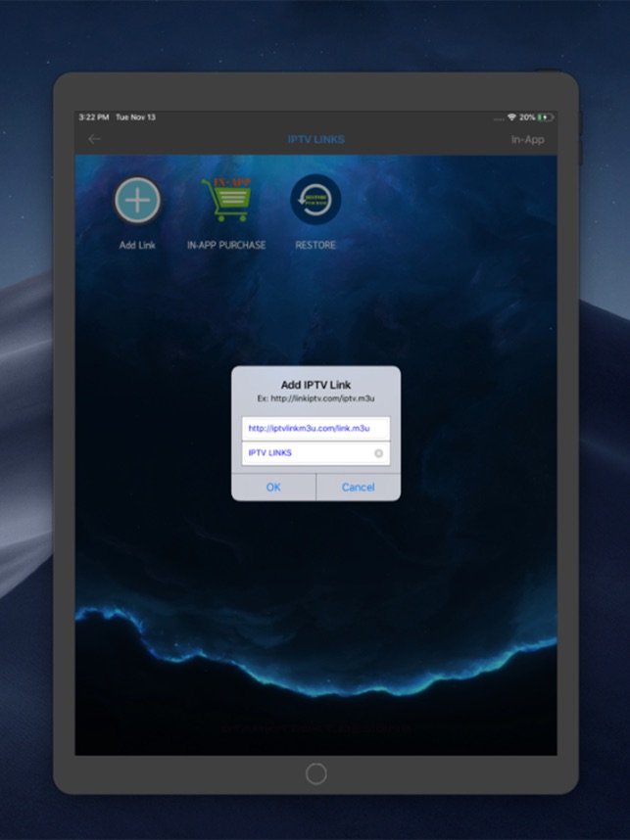
Task: Focus the IPTV LINKS name field
Action: 315,453
